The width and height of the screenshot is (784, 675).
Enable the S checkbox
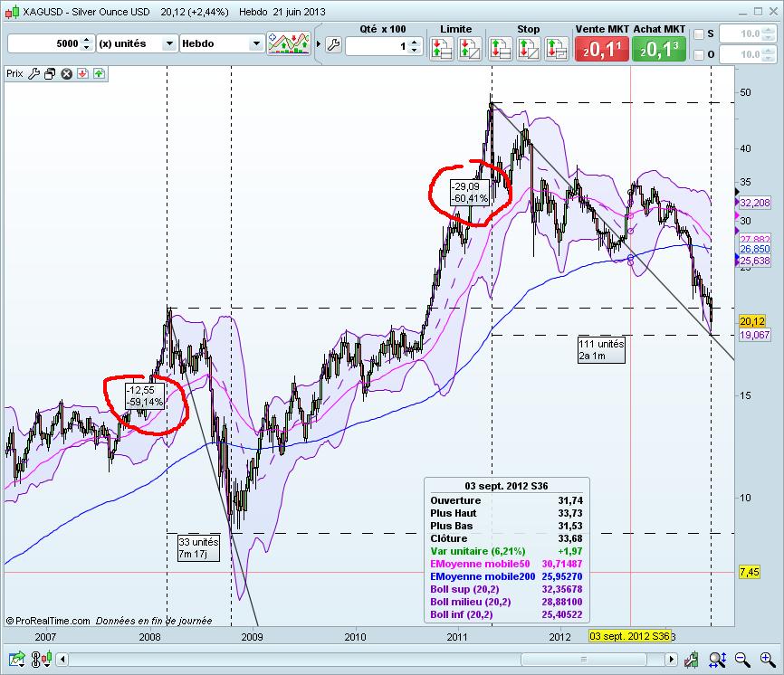[698, 34]
